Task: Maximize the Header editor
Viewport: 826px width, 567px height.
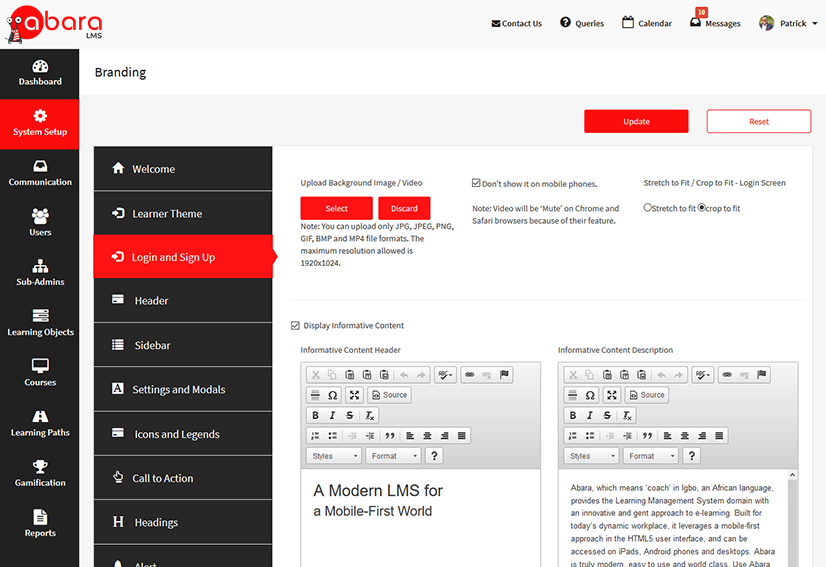Action: pyautogui.click(x=355, y=395)
